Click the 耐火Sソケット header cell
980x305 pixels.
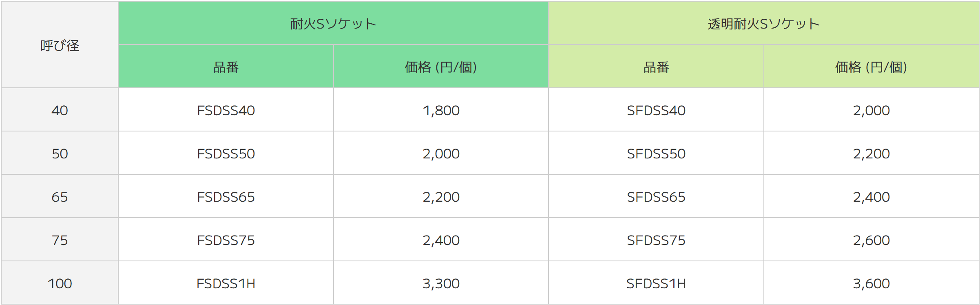coord(333,24)
